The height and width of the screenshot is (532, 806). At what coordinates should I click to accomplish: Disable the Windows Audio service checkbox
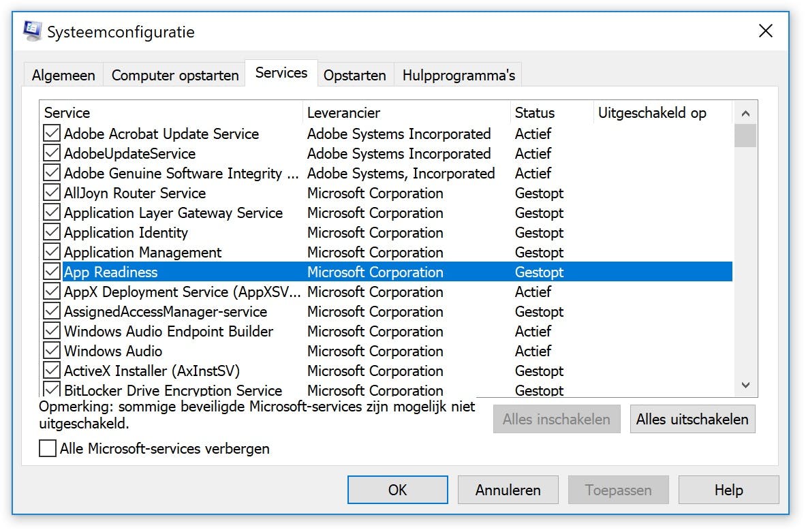click(52, 351)
